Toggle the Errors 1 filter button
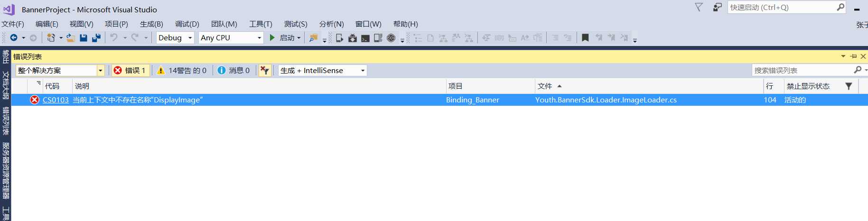The width and height of the screenshot is (868, 221). tap(131, 70)
